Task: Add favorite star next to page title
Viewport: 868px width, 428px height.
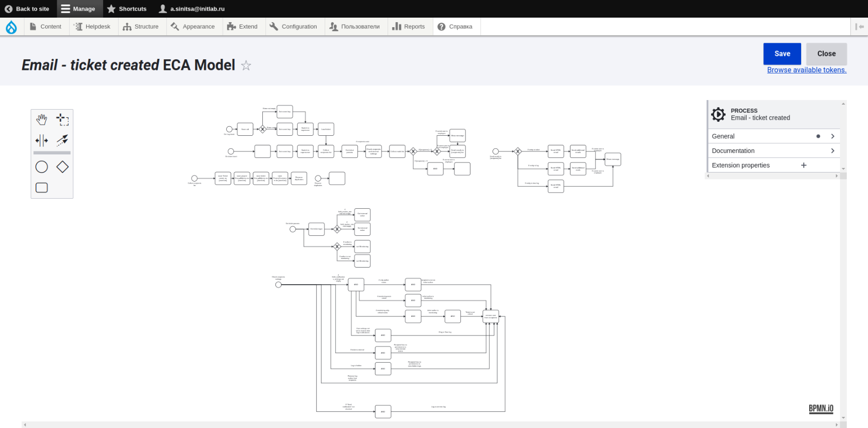Action: (246, 65)
